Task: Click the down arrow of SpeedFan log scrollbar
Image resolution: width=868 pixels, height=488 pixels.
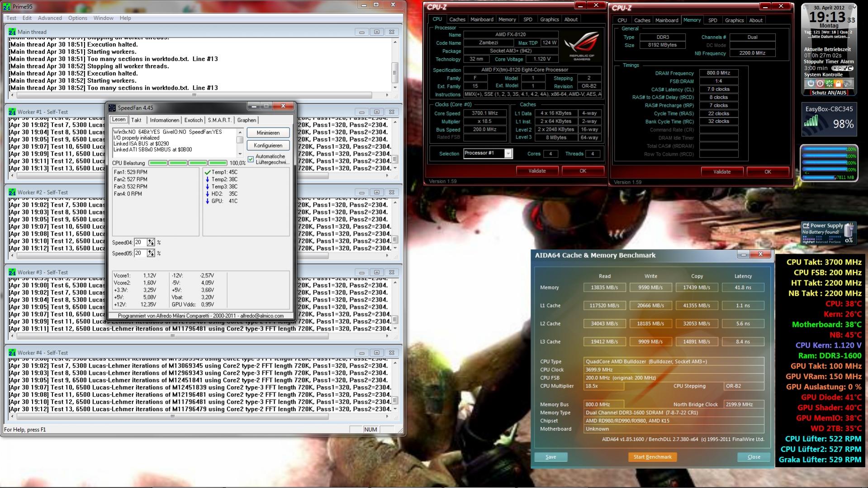Action: [240, 154]
